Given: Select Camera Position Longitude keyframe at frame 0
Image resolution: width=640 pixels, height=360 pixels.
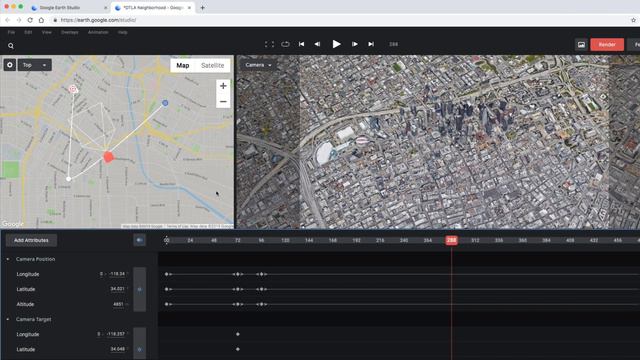Looking at the screenshot, I should [x=167, y=274].
